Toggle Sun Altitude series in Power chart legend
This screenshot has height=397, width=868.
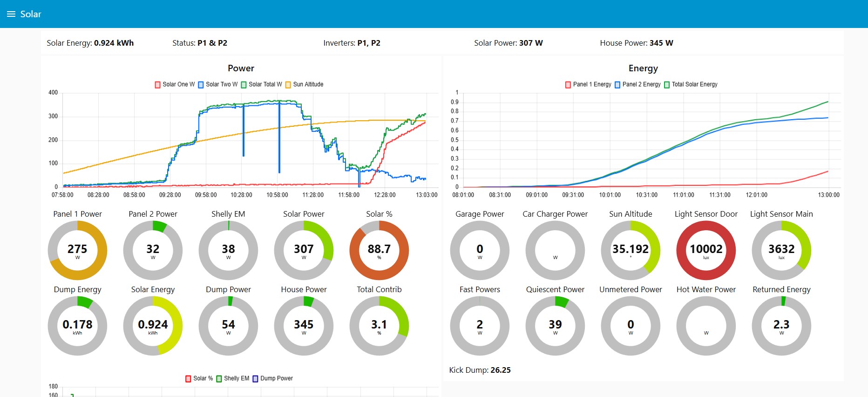(304, 84)
